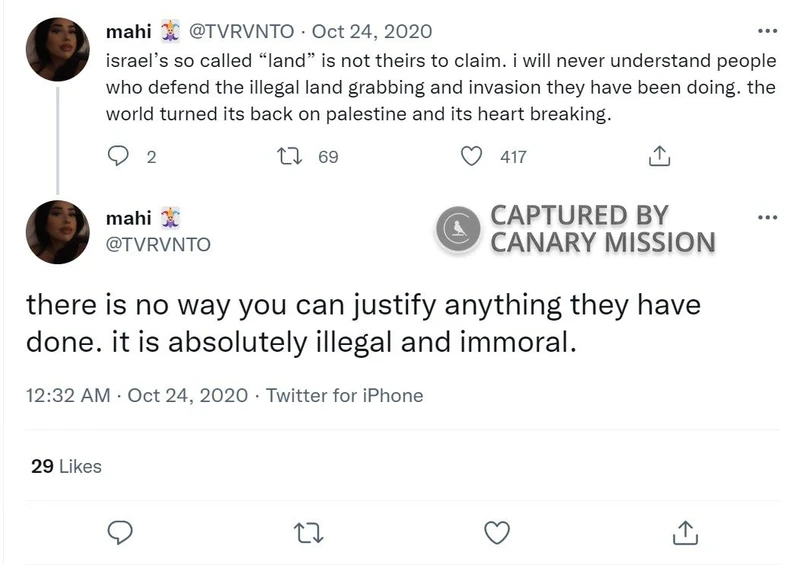View the 29 Likes list
Image resolution: width=800 pixels, height=565 pixels.
66,466
